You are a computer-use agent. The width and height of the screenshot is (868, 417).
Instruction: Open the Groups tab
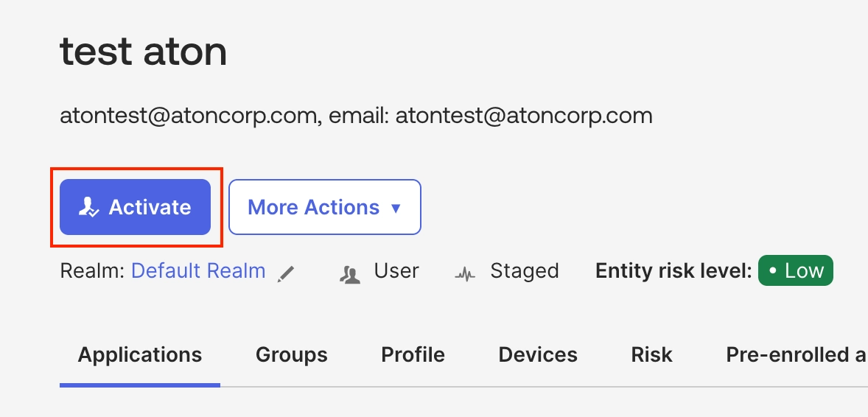coord(292,354)
